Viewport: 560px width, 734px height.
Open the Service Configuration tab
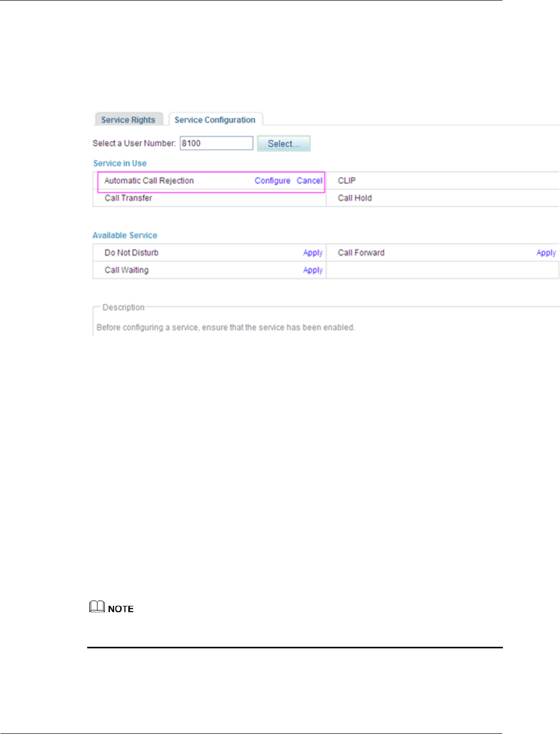215,119
